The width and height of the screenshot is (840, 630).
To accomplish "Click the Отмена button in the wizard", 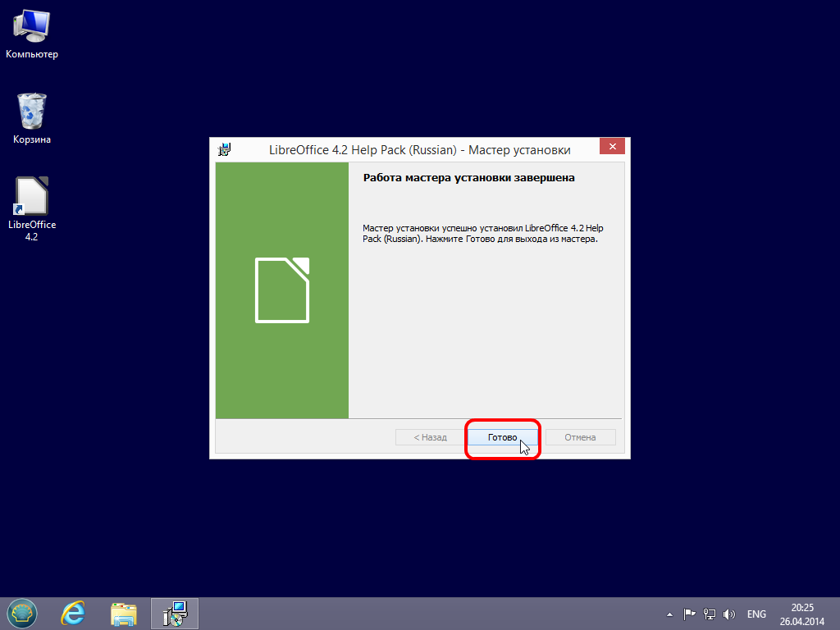I will tap(580, 437).
